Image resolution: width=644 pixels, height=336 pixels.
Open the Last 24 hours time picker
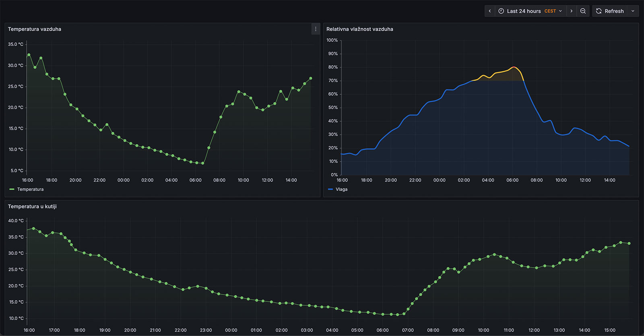(524, 11)
